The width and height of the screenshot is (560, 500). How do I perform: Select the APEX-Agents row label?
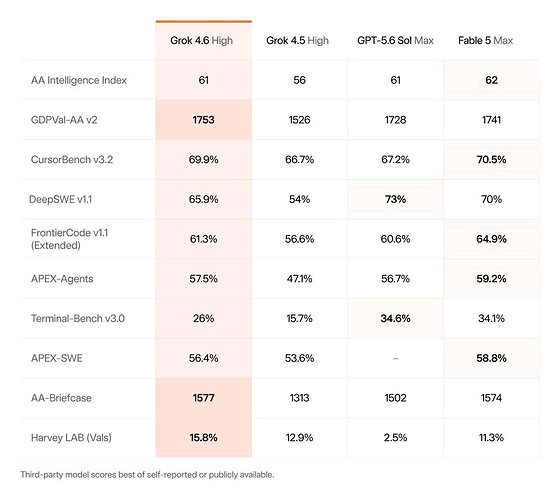point(62,279)
